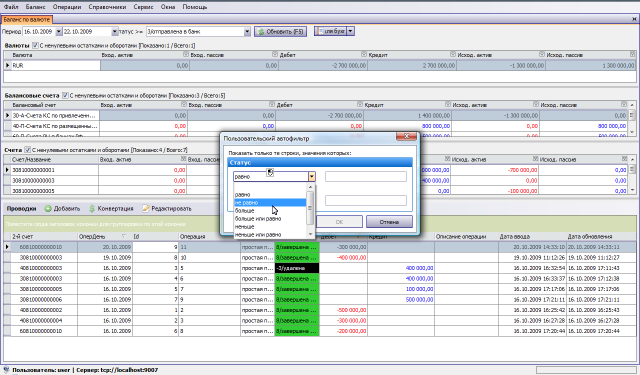Screen dimensions: 640x375
Task: Click the first filter value input field
Action: (366, 176)
